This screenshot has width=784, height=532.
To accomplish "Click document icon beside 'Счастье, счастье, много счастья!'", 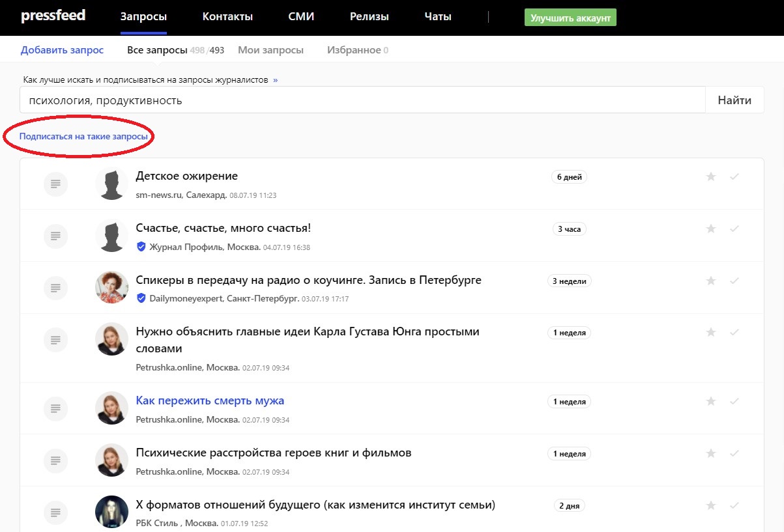I will point(56,235).
